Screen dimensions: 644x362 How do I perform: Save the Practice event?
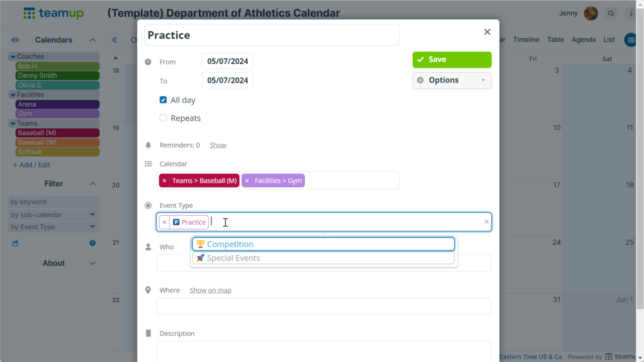[452, 59]
